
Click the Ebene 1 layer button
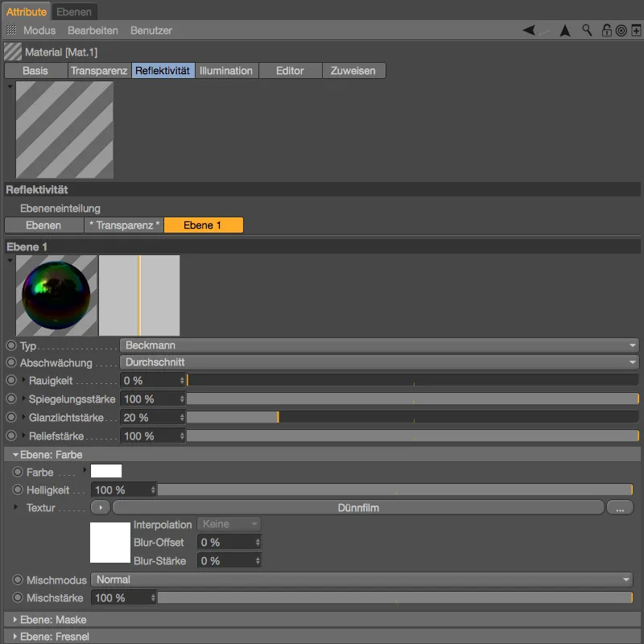(x=204, y=225)
